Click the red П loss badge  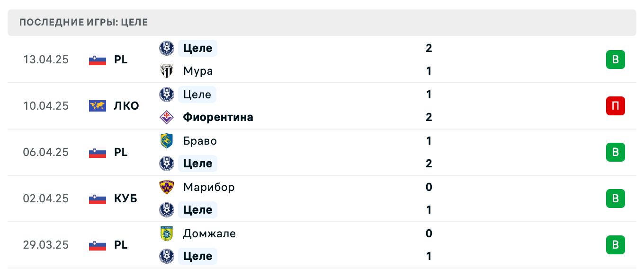pyautogui.click(x=615, y=106)
